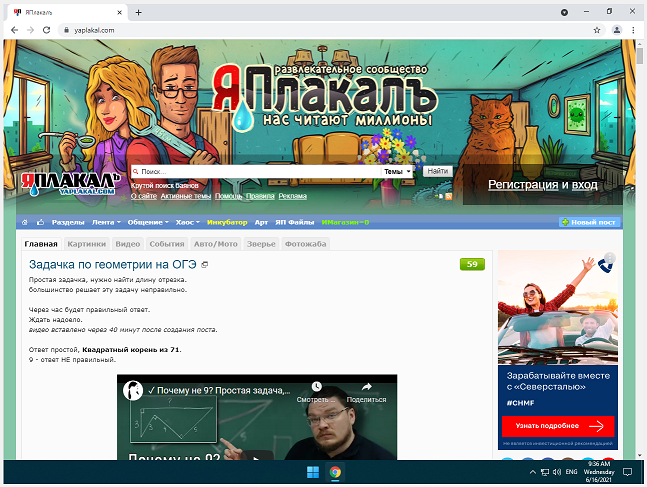The image size is (647, 487).
Task: Switch to the Главная tab
Action: 41,244
